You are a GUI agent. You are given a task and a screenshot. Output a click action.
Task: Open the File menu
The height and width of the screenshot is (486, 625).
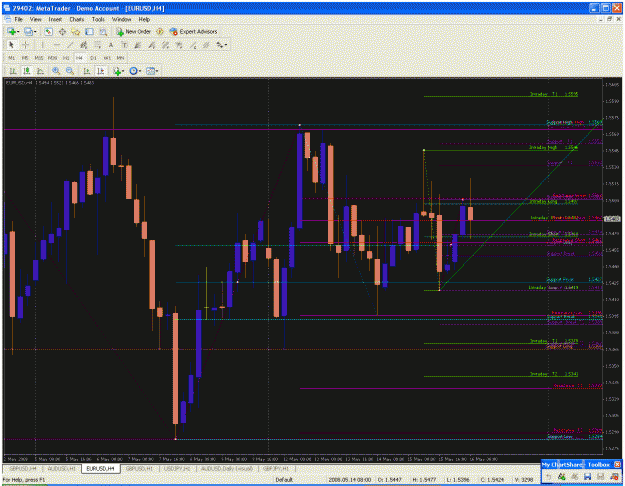(x=19, y=19)
